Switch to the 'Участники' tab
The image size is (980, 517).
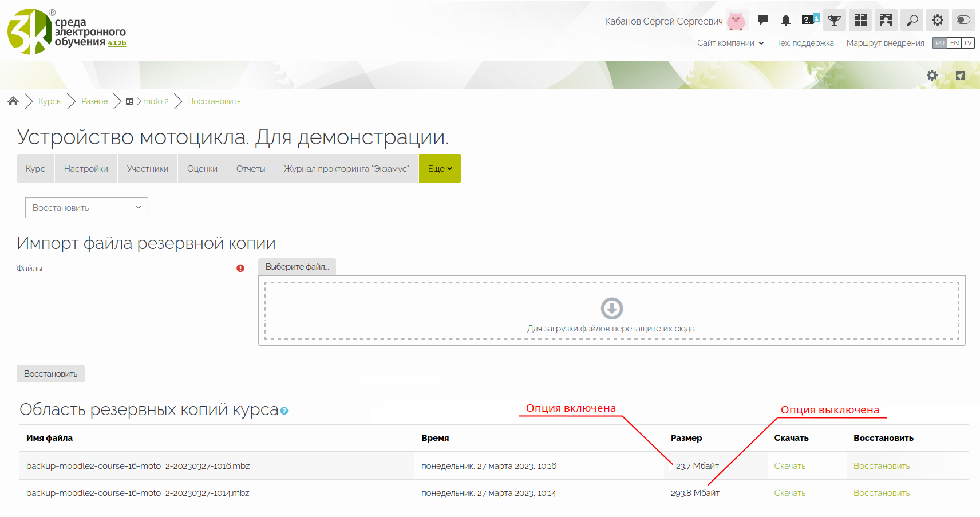pyautogui.click(x=148, y=169)
